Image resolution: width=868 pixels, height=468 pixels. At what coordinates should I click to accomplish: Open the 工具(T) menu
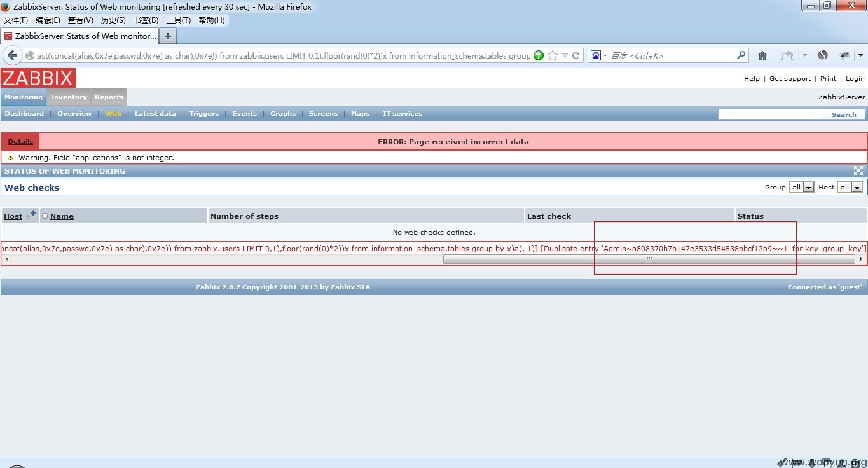(x=179, y=20)
